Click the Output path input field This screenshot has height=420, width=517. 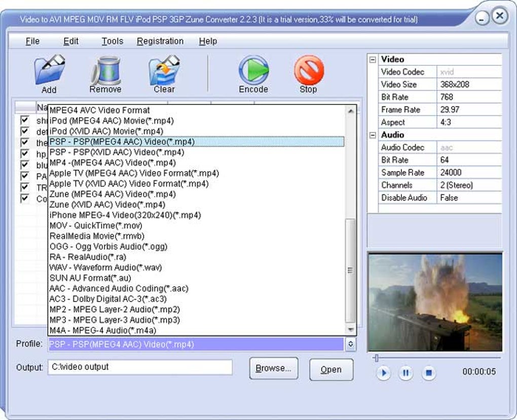point(140,367)
